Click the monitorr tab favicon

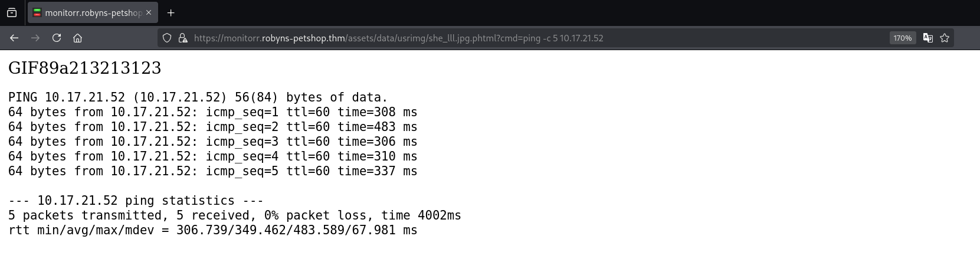click(x=37, y=12)
